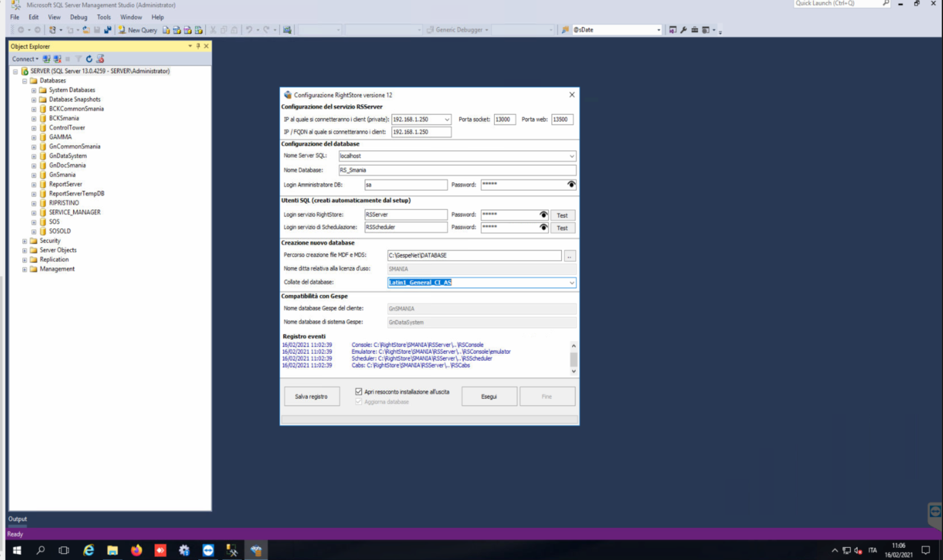Open the 'Collate del database' dropdown
943x560 pixels.
click(x=572, y=282)
